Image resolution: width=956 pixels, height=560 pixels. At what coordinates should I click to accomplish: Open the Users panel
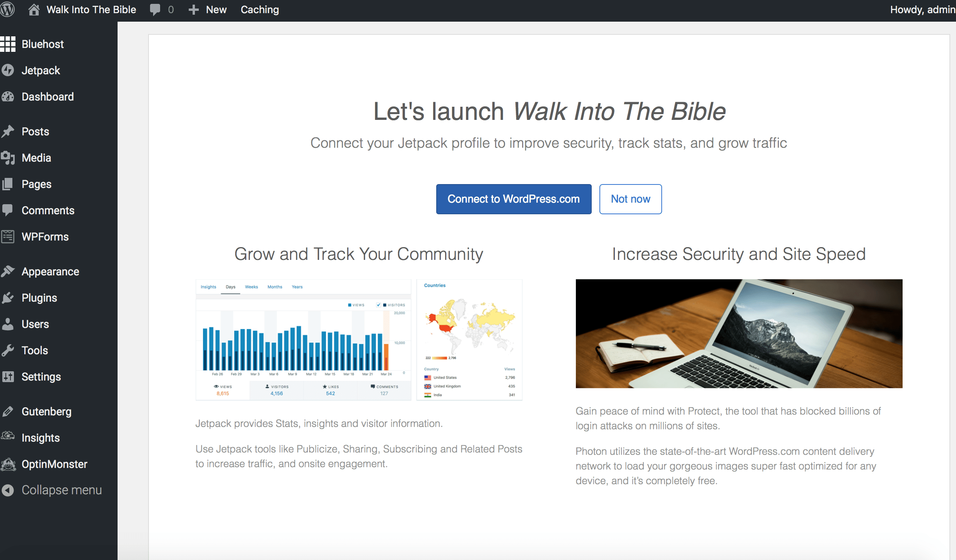[x=35, y=324]
